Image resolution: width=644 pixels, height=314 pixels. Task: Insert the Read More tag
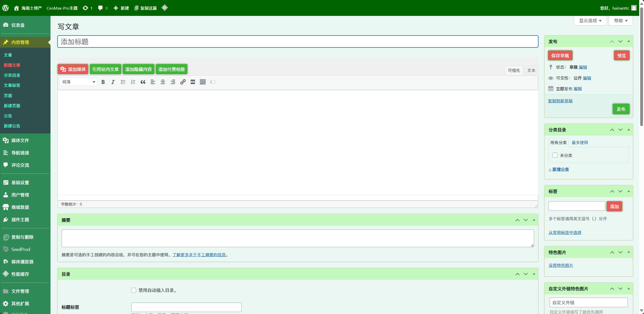click(x=193, y=82)
